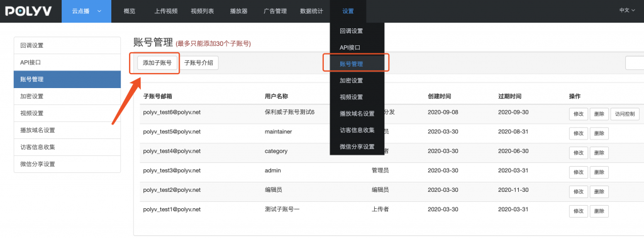The width and height of the screenshot is (644, 239).
Task: Select email polyv_test3@polyv.net
Action: (172, 170)
